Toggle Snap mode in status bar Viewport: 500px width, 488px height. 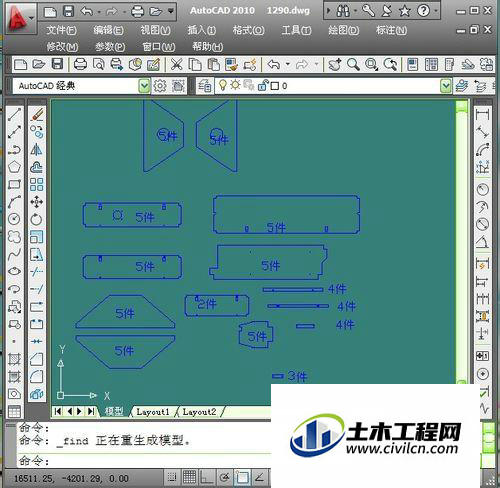click(x=172, y=478)
